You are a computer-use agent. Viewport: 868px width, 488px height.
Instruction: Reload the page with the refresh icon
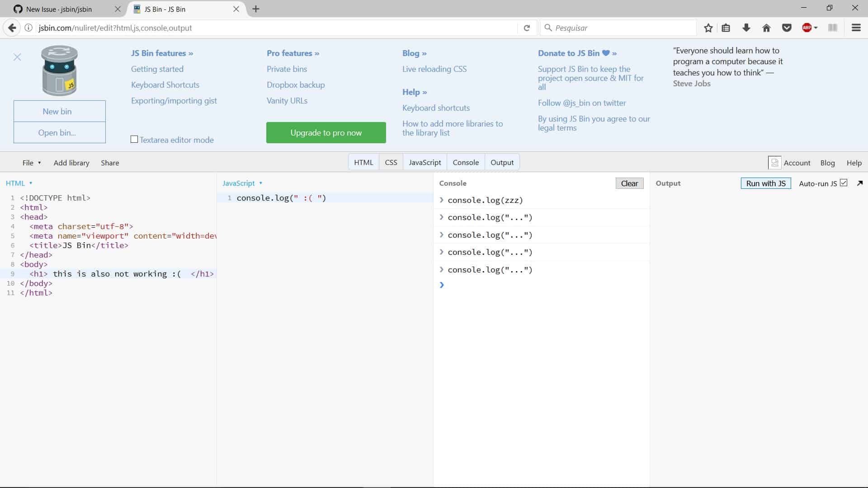(x=527, y=28)
